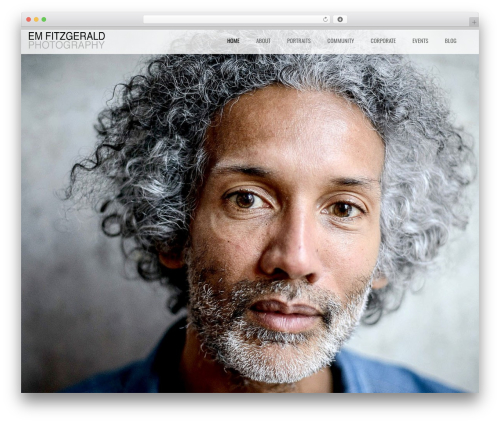Open the Portraits gallery link
This screenshot has width=500, height=423.
[299, 41]
